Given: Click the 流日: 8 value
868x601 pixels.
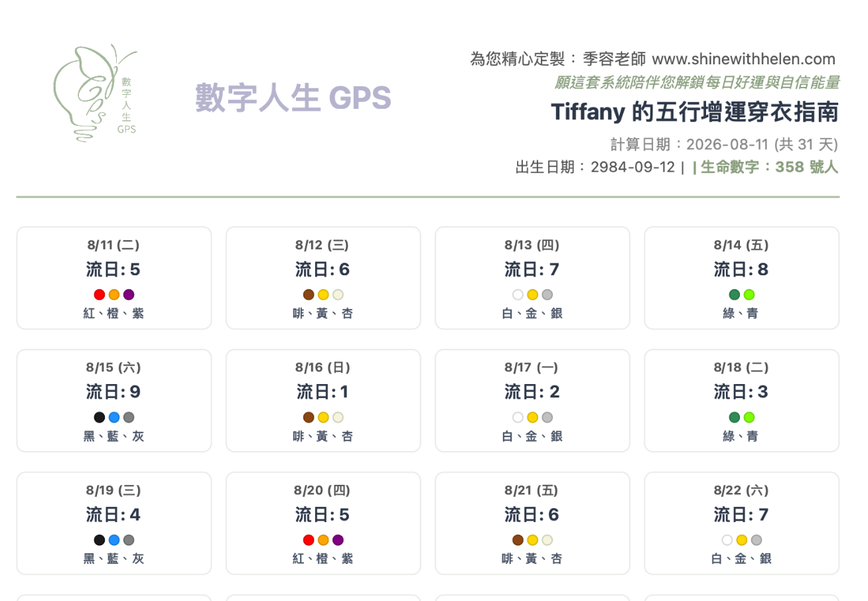Looking at the screenshot, I should click(x=741, y=269).
